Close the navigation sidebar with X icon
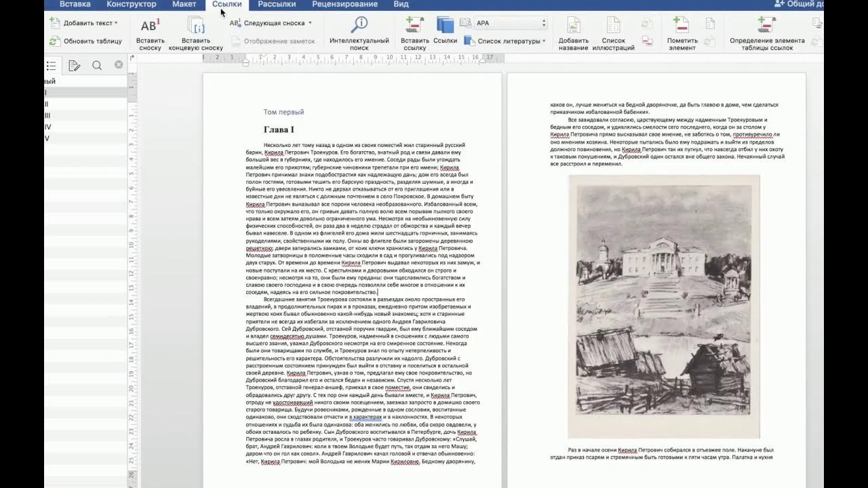The width and height of the screenshot is (868, 488). [x=119, y=65]
